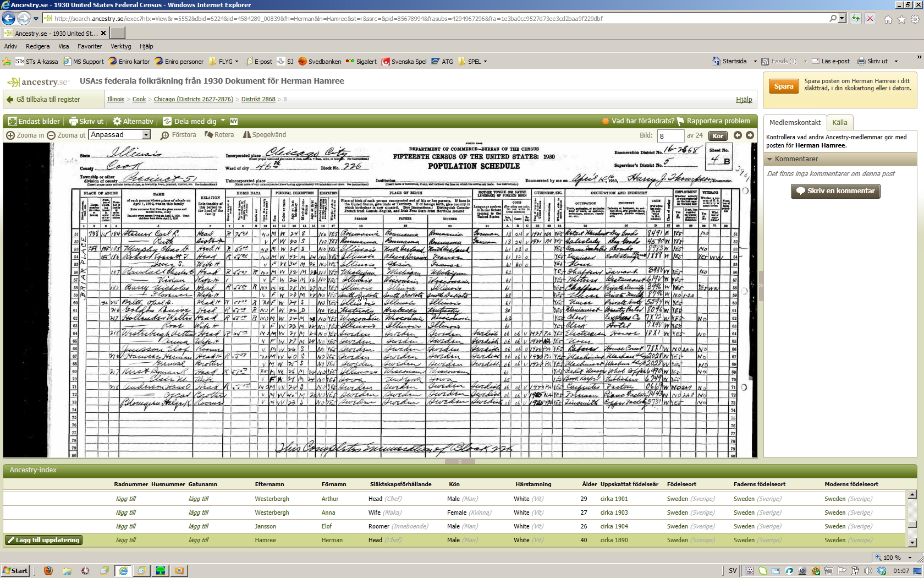Click the orange Spara button
The width and height of the screenshot is (924, 578).
pyautogui.click(x=783, y=86)
